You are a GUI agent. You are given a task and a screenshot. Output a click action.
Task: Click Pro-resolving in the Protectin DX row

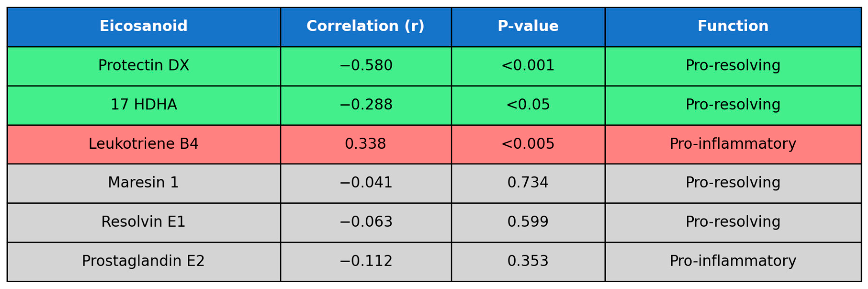(733, 65)
